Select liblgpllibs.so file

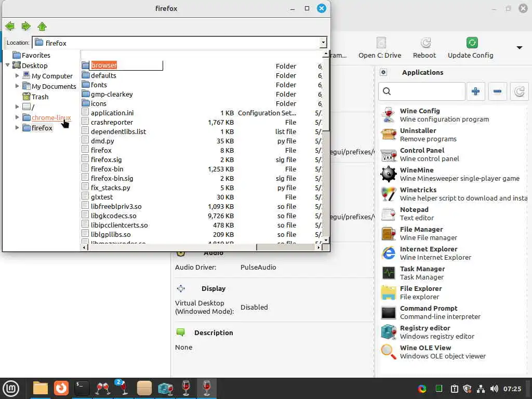click(x=111, y=234)
